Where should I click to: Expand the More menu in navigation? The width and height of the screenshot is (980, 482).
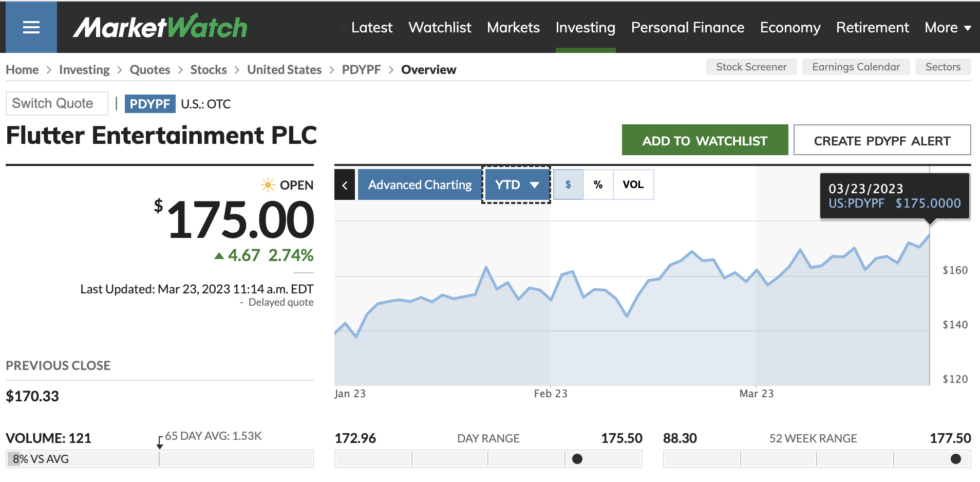coord(948,27)
